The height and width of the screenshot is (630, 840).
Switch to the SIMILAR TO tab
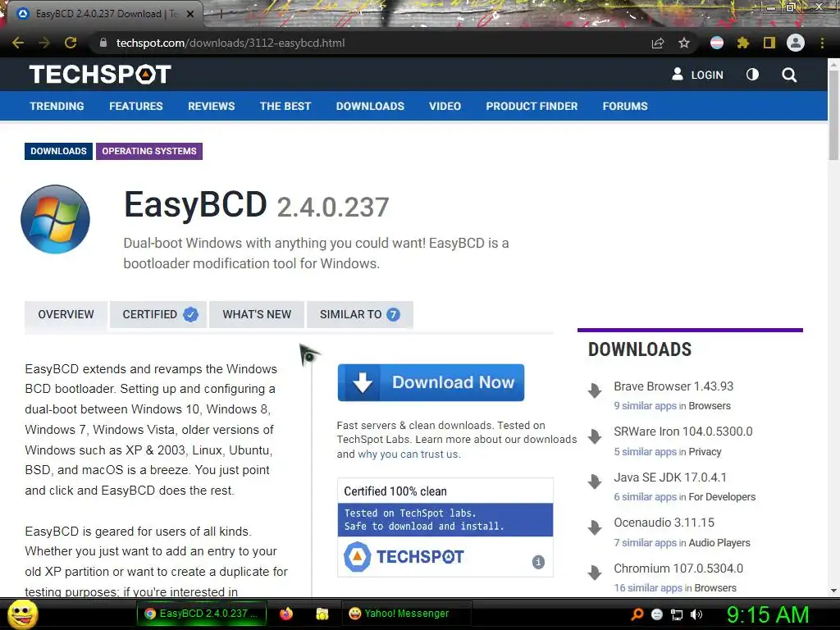click(359, 314)
